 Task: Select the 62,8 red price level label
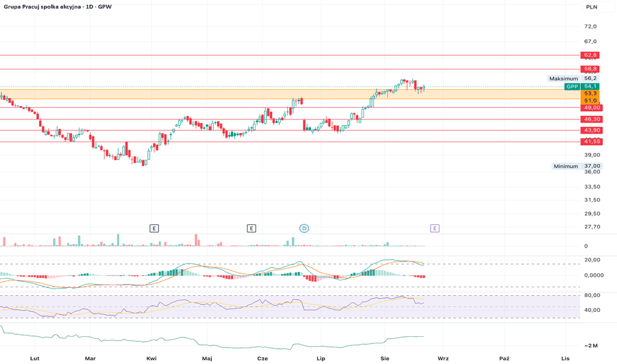point(590,55)
